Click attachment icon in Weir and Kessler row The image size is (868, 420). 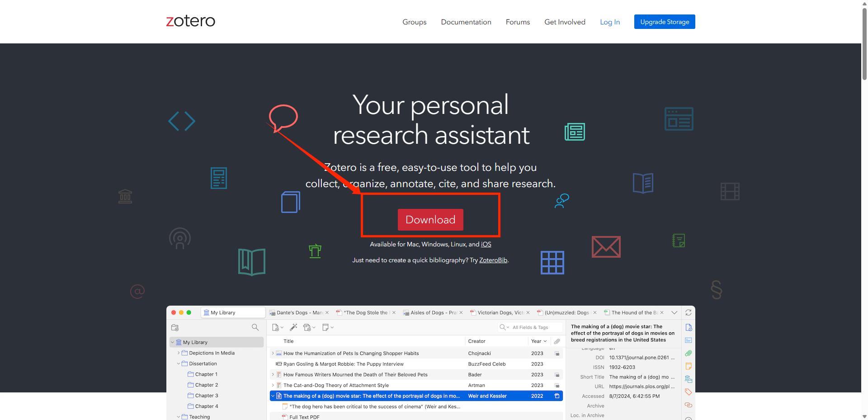[557, 396]
